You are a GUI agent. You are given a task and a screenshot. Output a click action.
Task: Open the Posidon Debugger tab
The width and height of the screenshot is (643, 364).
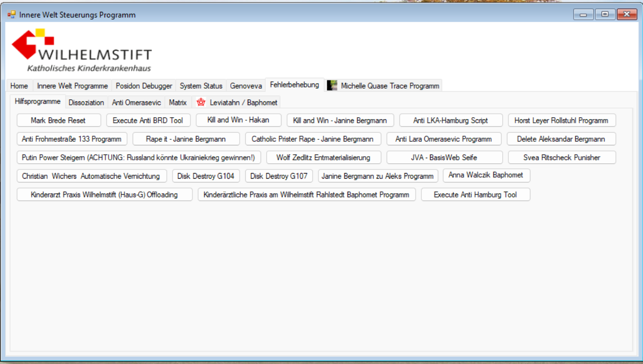coord(144,86)
